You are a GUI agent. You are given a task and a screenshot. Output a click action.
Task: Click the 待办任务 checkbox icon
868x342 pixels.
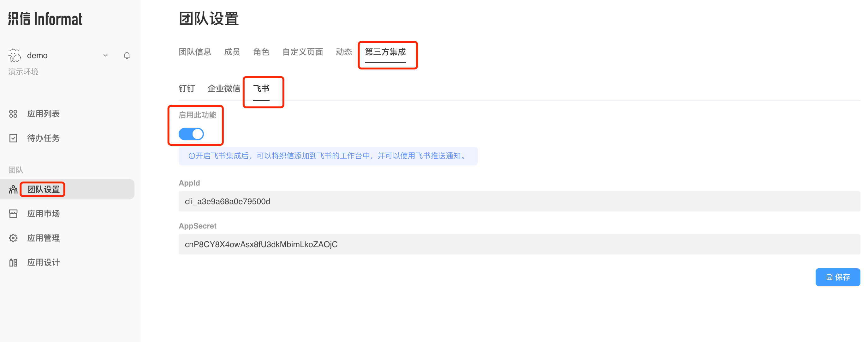13,138
